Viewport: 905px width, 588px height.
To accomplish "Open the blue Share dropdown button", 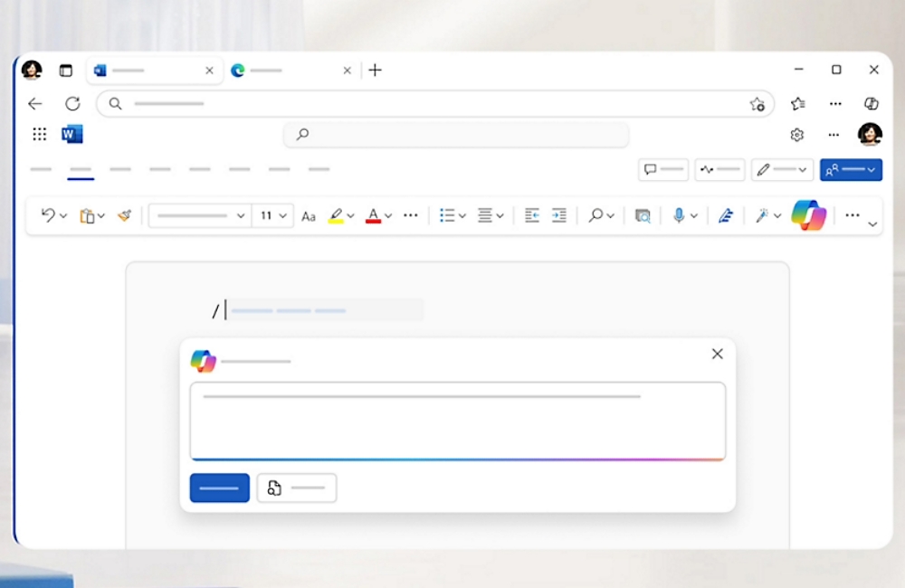I will coord(851,170).
